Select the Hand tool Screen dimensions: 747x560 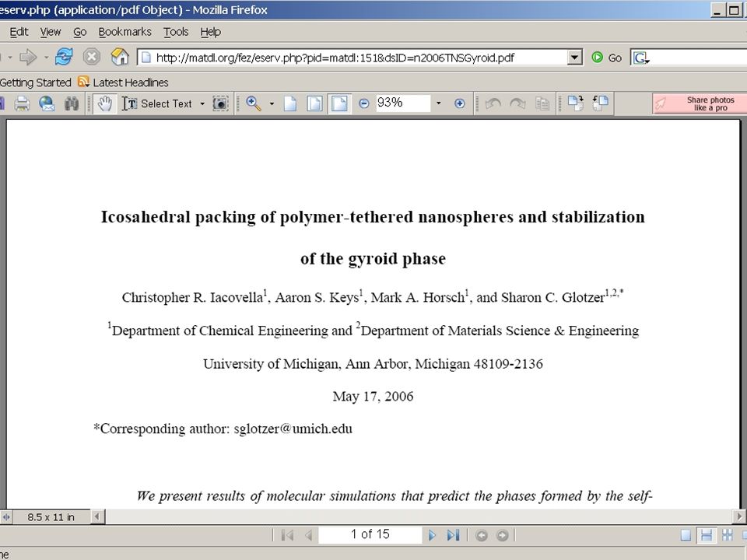coord(105,103)
